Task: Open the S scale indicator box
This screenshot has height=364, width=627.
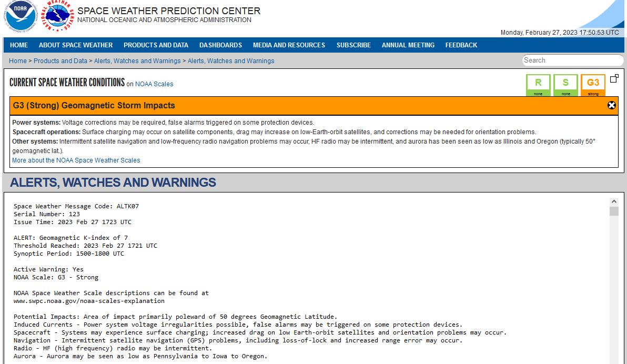Action: 565,85
